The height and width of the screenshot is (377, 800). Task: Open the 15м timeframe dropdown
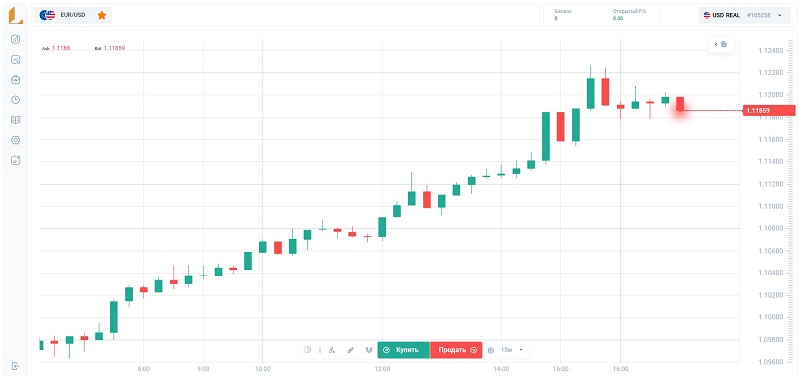[511, 350]
